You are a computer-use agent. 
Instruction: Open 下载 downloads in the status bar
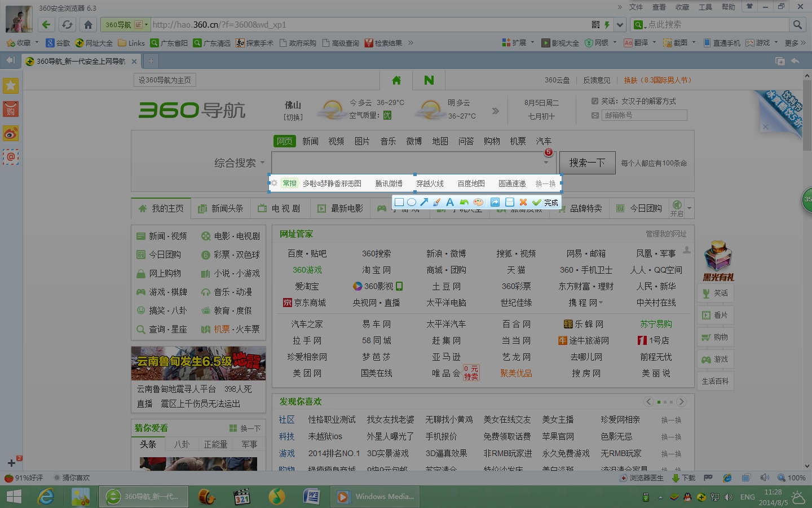coord(683,478)
